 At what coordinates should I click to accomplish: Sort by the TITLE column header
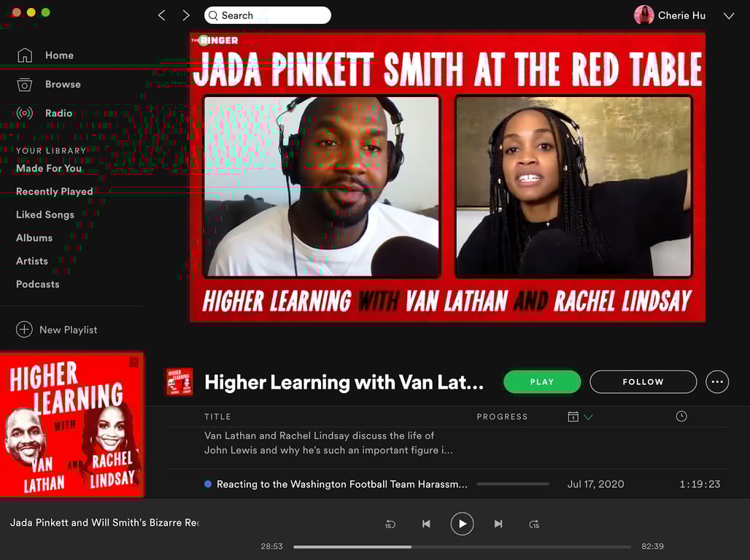(217, 416)
